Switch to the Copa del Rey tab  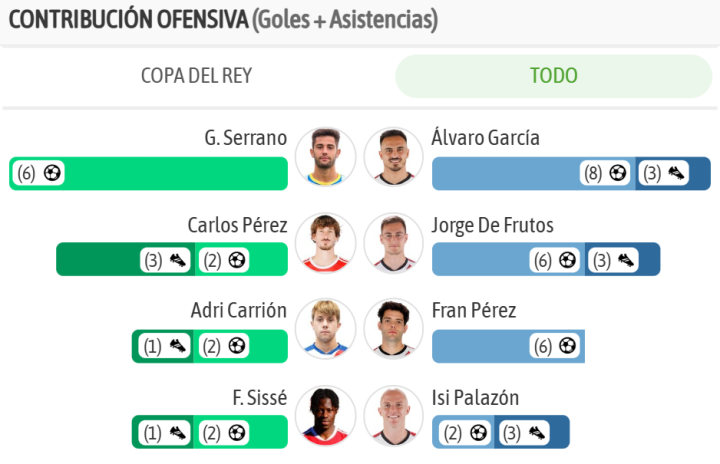click(x=196, y=76)
